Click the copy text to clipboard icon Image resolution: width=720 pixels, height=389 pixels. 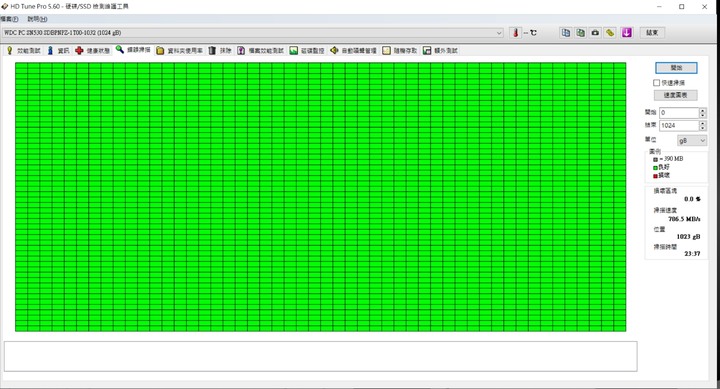click(566, 33)
